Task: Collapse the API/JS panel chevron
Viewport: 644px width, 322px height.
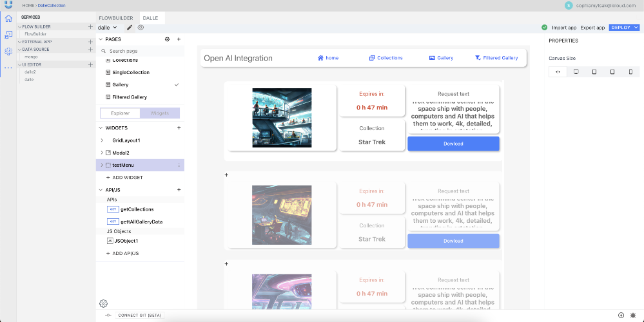Action: (101, 190)
